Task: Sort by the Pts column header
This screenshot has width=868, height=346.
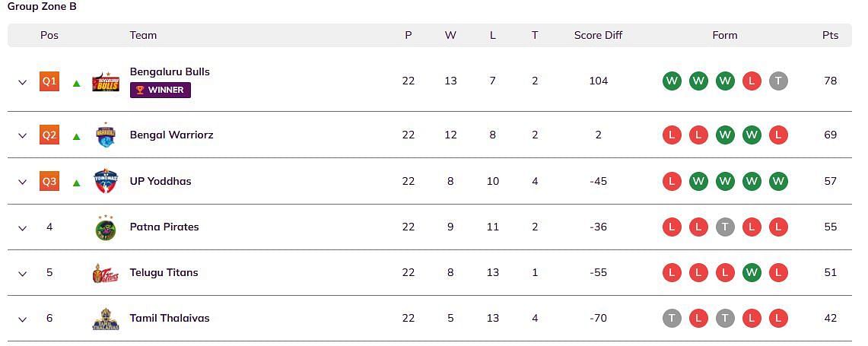Action: point(830,35)
